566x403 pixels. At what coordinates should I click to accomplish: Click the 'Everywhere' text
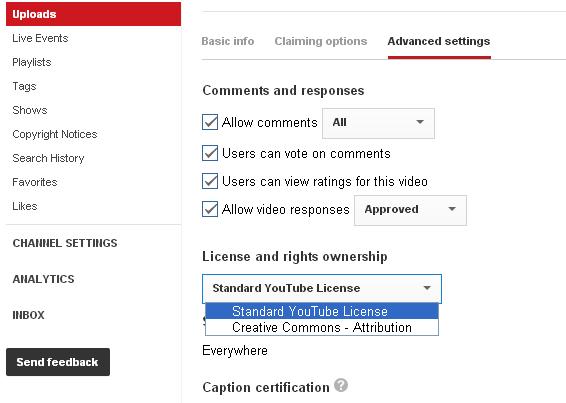click(x=235, y=351)
